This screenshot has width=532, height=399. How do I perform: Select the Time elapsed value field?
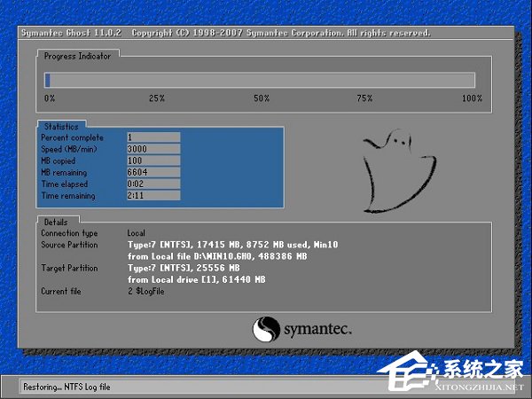click(x=153, y=184)
